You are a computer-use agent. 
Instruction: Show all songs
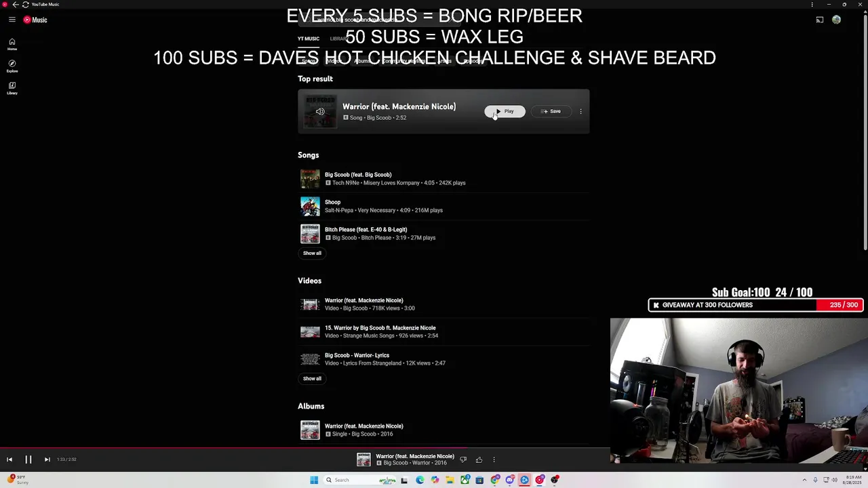pos(312,253)
